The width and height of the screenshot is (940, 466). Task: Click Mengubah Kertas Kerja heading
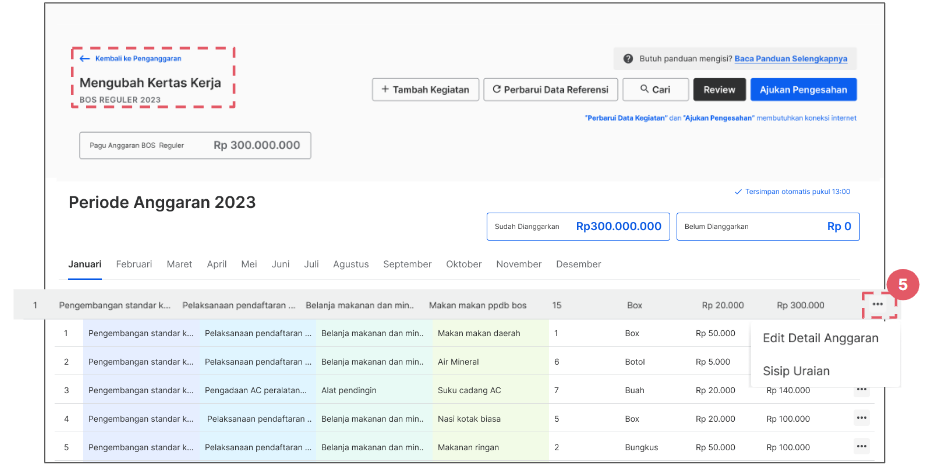(150, 83)
